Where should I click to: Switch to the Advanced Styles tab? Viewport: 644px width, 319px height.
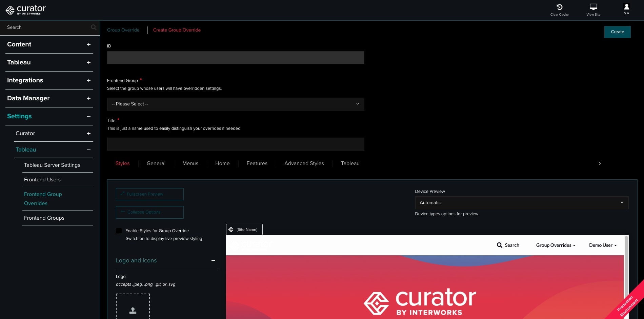304,163
